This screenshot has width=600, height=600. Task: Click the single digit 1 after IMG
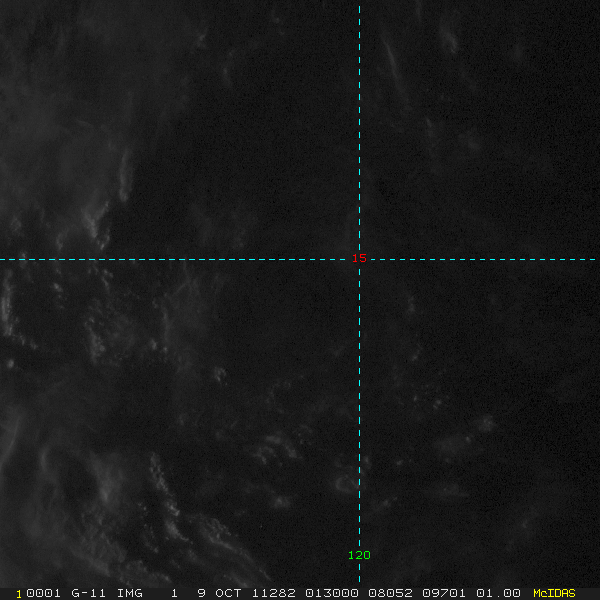pos(174,593)
